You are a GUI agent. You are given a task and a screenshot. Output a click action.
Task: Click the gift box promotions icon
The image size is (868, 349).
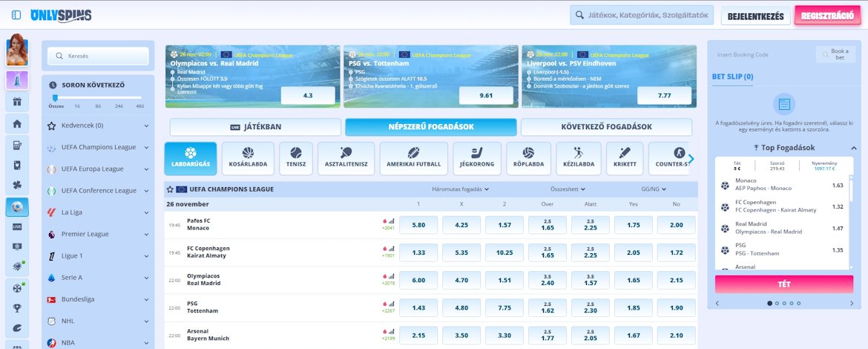[x=17, y=102]
